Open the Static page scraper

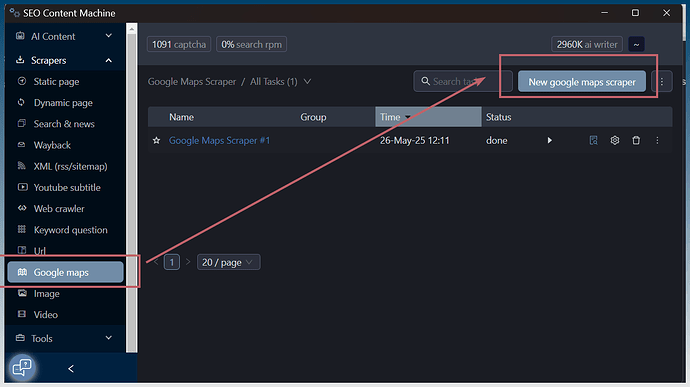point(56,81)
